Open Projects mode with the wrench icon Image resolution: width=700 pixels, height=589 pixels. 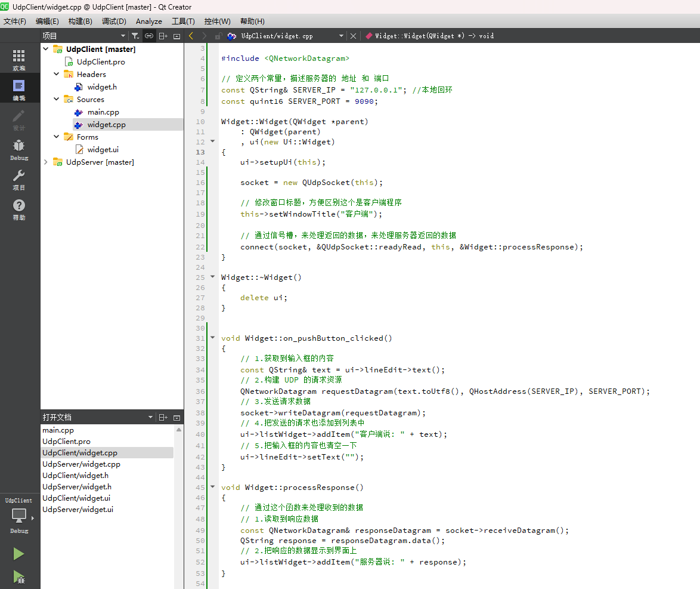pyautogui.click(x=18, y=179)
